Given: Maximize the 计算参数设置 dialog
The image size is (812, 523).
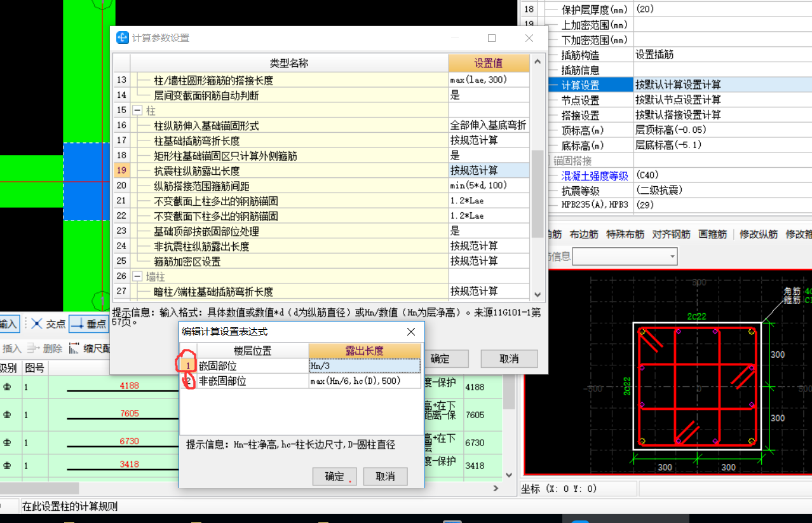Looking at the screenshot, I should coord(492,38).
